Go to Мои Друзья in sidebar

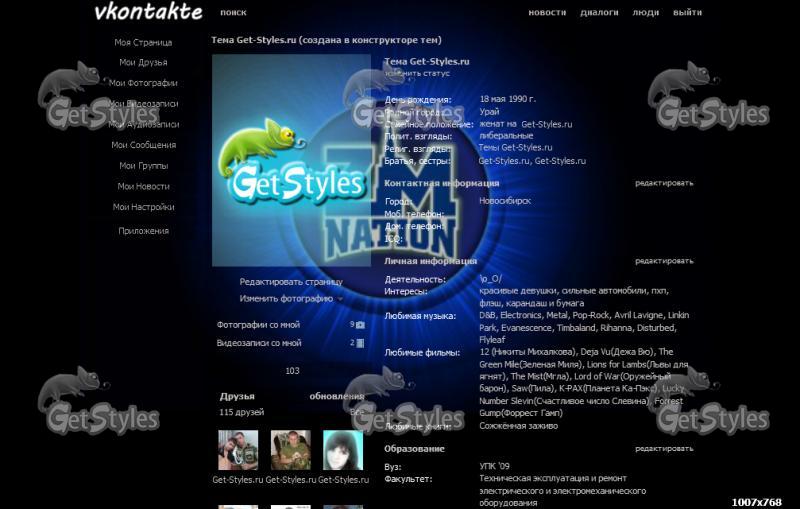coord(143,63)
